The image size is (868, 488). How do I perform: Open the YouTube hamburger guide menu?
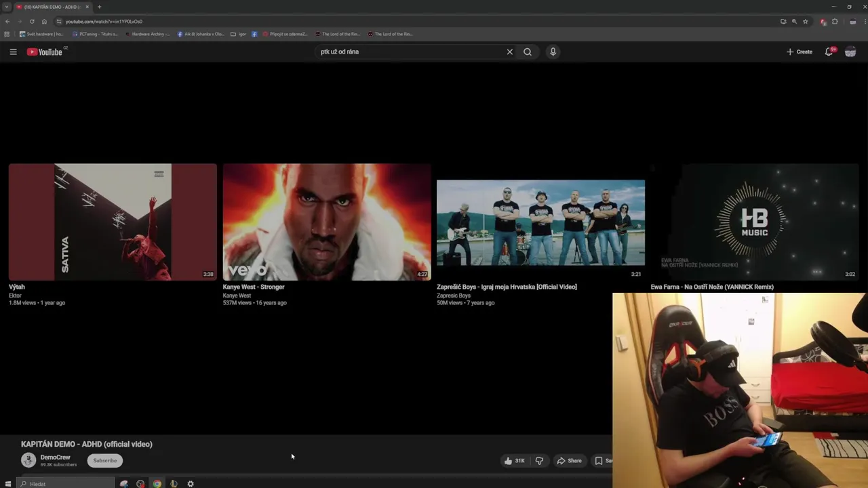click(13, 52)
